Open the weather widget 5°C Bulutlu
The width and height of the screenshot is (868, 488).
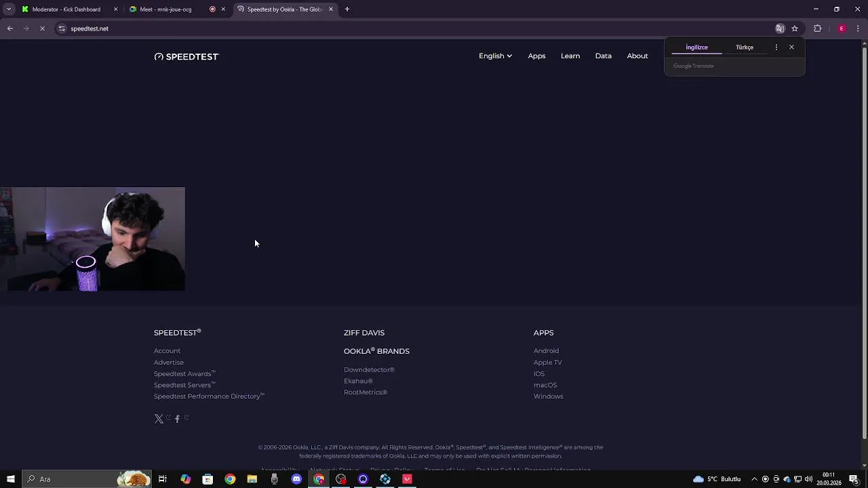coord(717,479)
